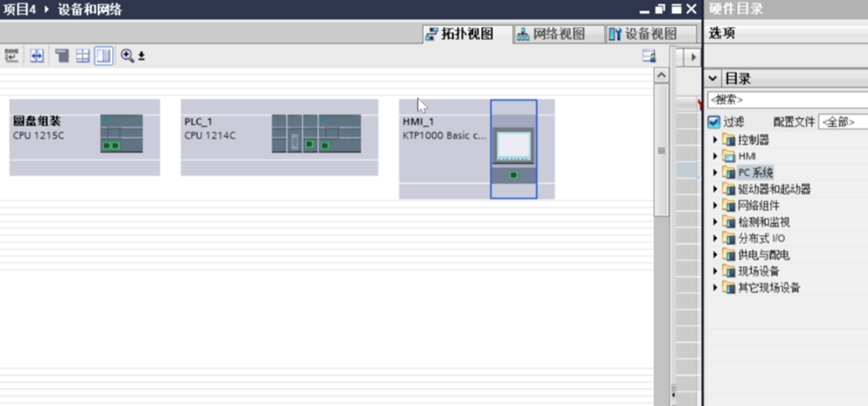Screen dimensions: 868x406
Task: Click the dark single-pane layout toolbar icon
Action: click(62, 56)
